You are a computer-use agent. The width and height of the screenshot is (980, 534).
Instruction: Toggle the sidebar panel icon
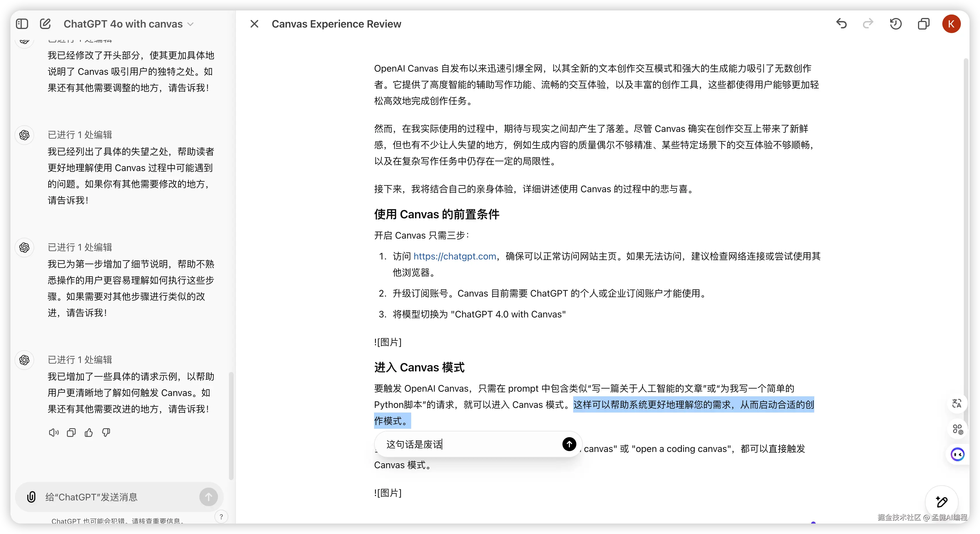(x=22, y=24)
